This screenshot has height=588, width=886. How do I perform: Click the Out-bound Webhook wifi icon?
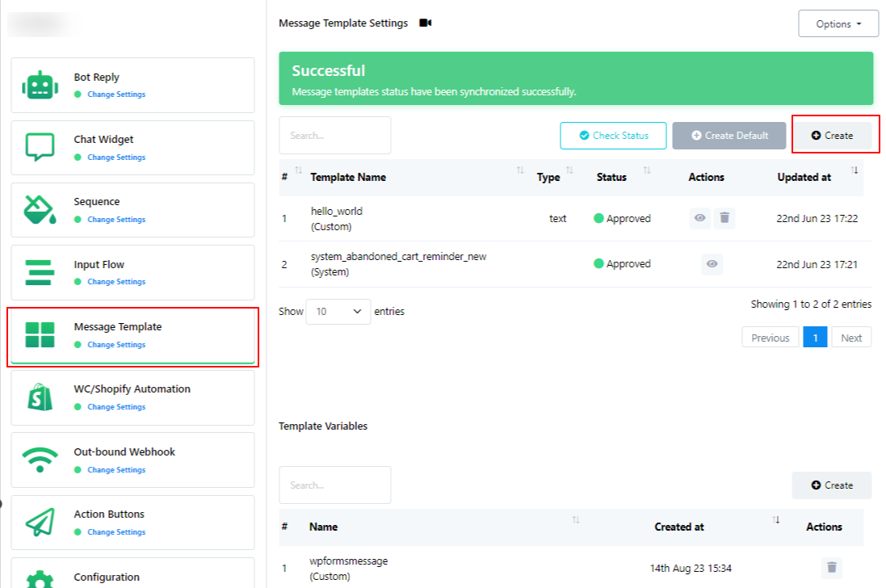point(40,460)
